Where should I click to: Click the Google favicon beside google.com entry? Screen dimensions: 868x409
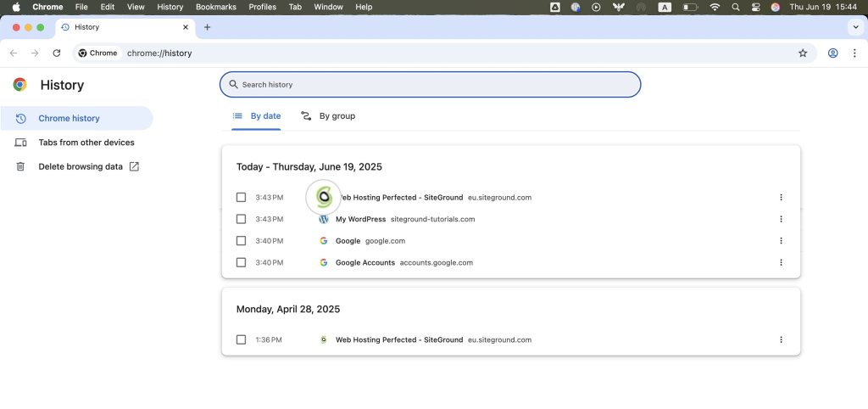(324, 240)
